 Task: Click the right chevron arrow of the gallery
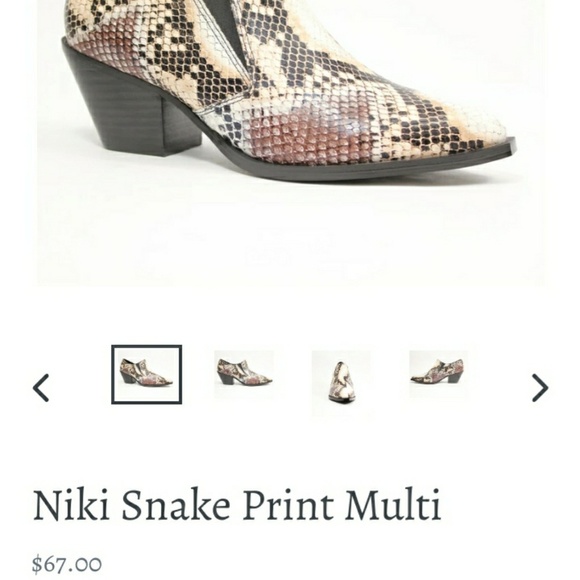(x=540, y=388)
